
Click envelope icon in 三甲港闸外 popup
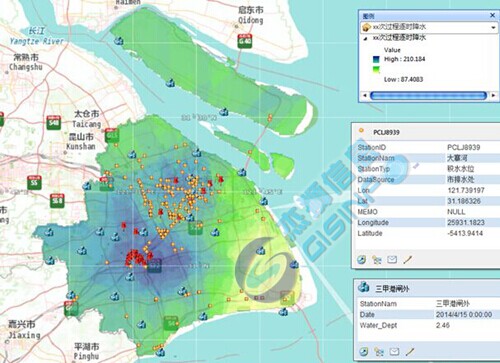pos(394,351)
